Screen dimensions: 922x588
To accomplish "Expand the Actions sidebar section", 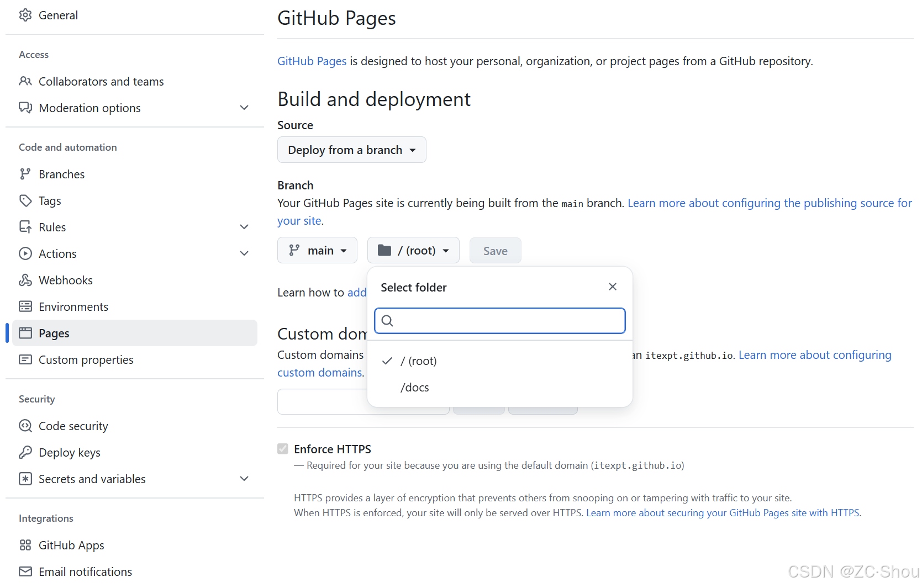I will click(x=244, y=253).
